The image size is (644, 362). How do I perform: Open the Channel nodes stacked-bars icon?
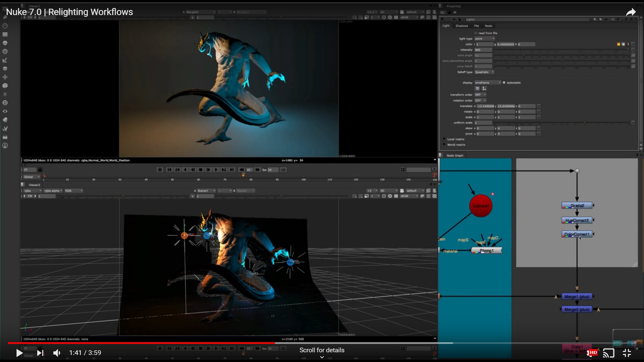[5, 34]
